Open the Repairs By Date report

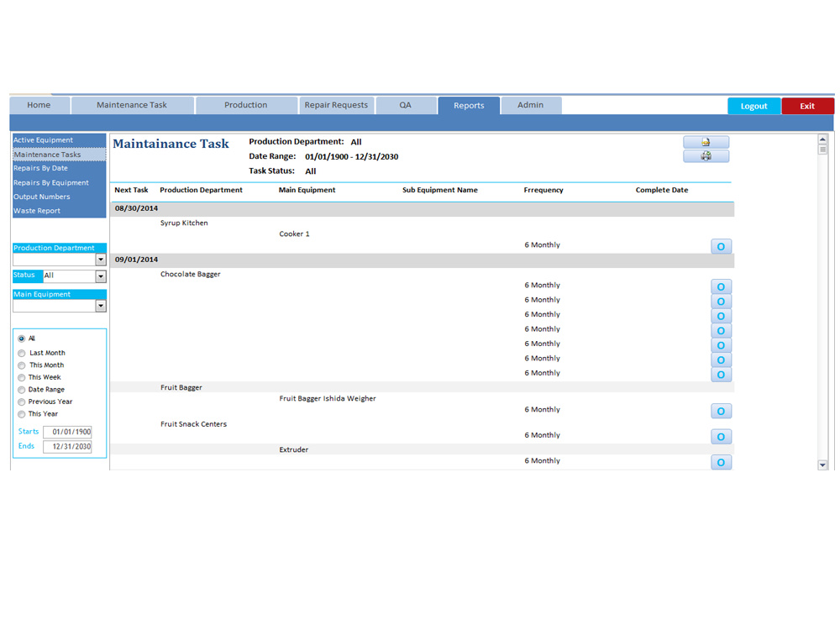click(x=59, y=168)
